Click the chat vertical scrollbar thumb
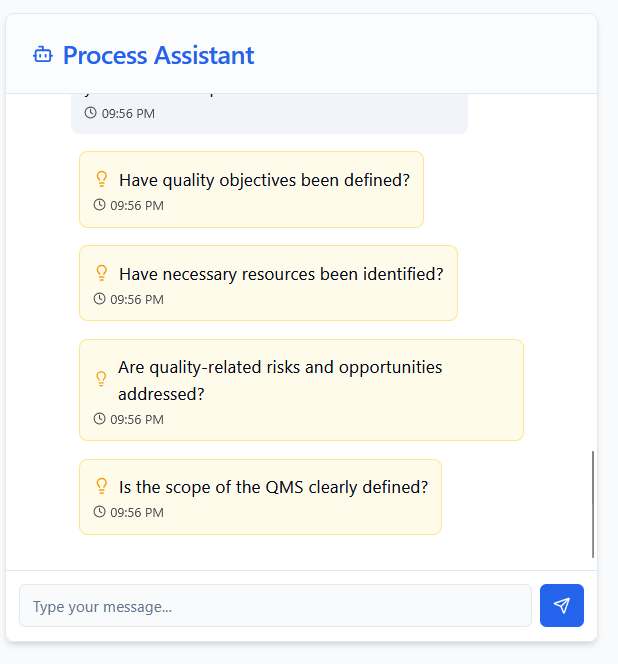 click(593, 504)
